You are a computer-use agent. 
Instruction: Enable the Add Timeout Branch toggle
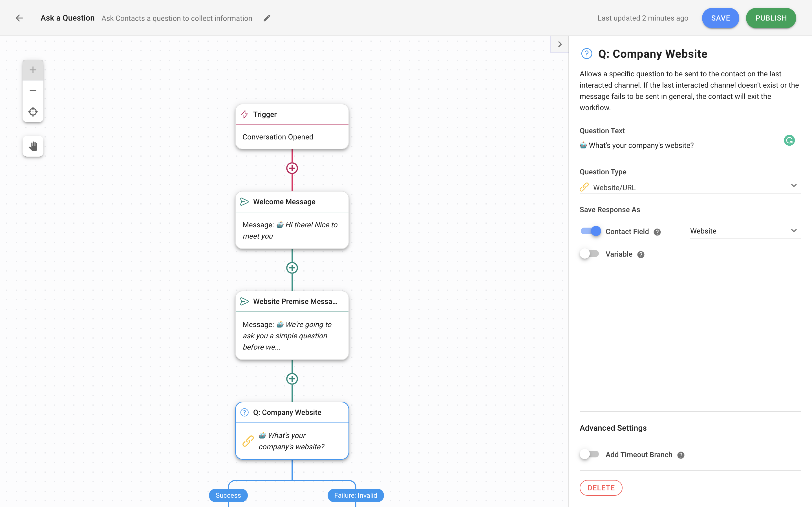[x=589, y=454]
